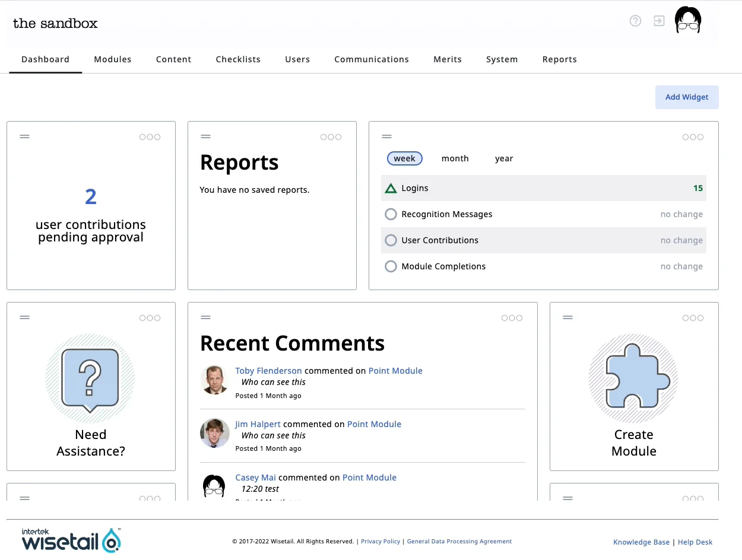This screenshot has width=742, height=560.
Task: Open Point Module link in Toby's comment
Action: coord(395,371)
